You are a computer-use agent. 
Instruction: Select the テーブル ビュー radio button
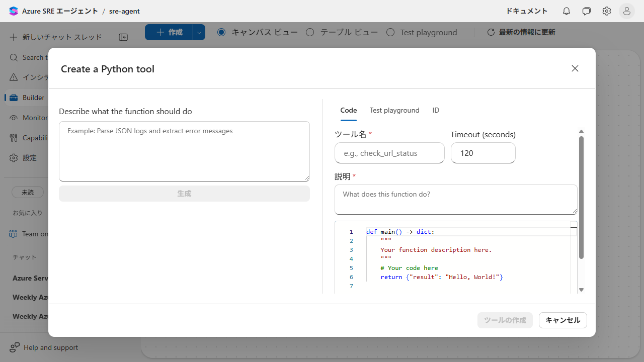310,32
